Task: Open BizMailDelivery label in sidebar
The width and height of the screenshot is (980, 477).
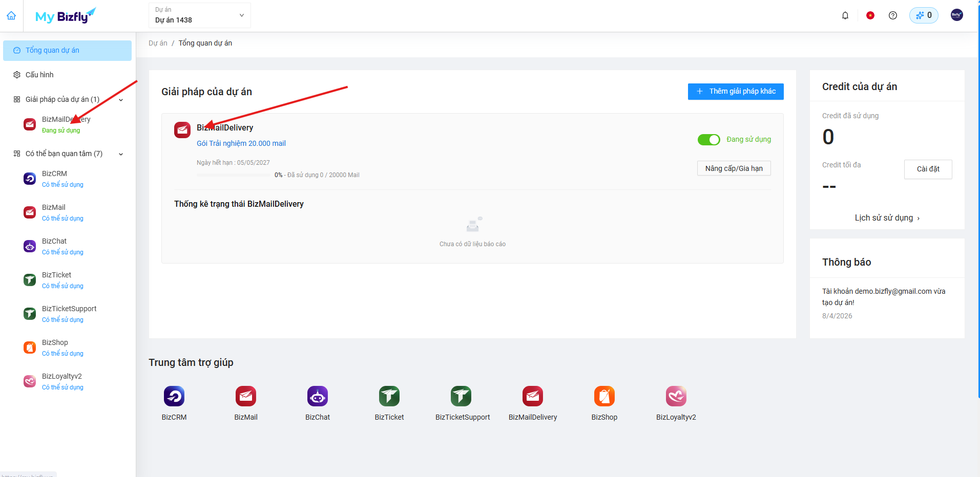Action: tap(66, 119)
